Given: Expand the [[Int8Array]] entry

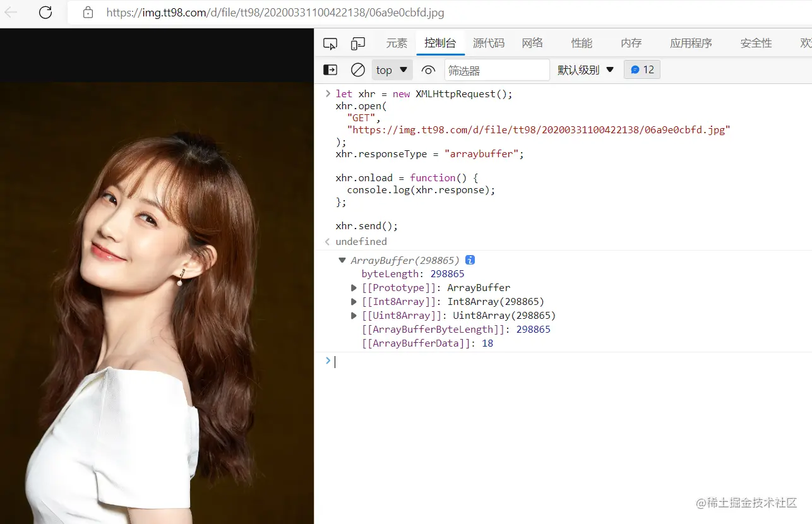Looking at the screenshot, I should (x=354, y=302).
